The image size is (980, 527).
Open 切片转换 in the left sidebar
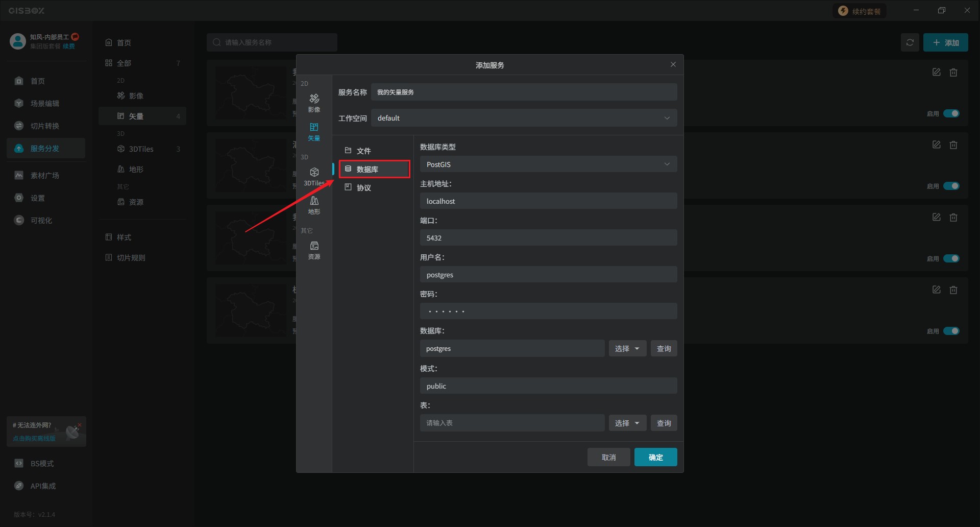coord(45,126)
